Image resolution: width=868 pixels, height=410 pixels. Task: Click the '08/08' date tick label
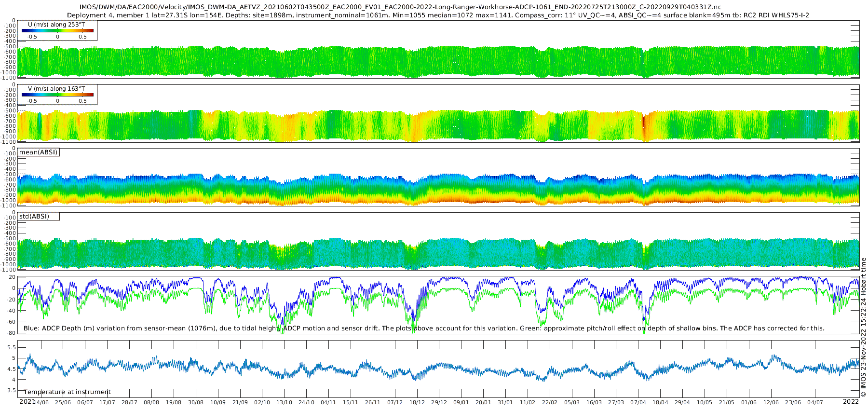[x=151, y=402]
